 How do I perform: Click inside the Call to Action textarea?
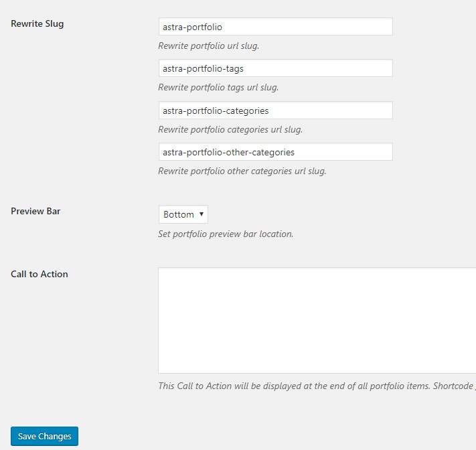317,320
